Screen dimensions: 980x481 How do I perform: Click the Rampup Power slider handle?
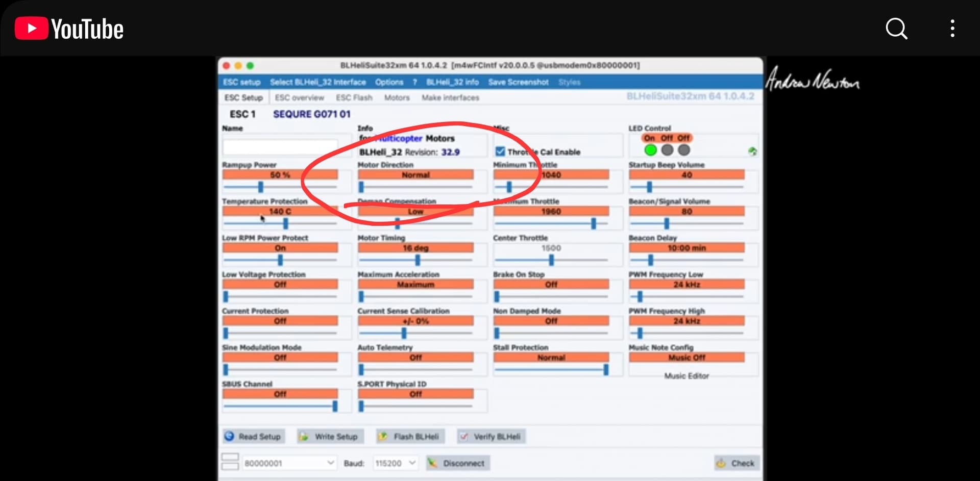261,187
